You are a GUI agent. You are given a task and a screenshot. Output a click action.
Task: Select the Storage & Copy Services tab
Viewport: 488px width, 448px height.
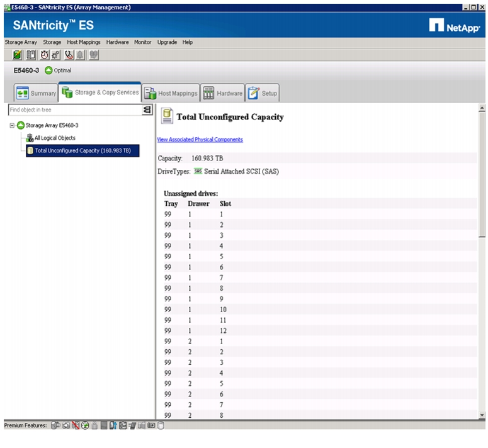(x=100, y=92)
